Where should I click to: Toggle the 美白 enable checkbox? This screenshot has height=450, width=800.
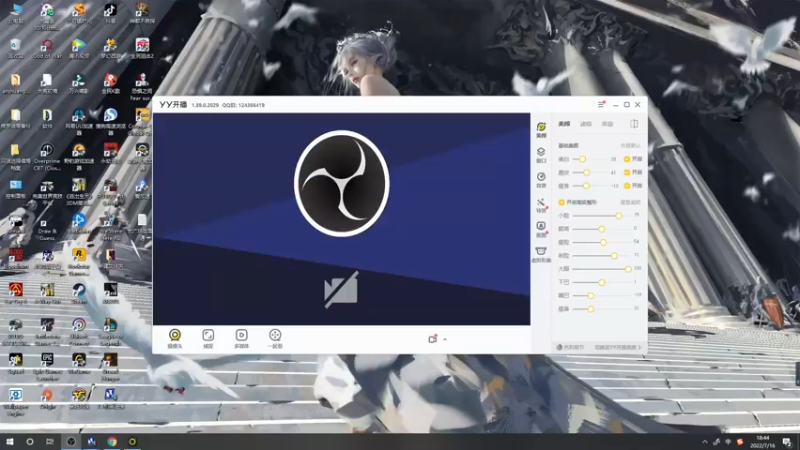click(627, 159)
